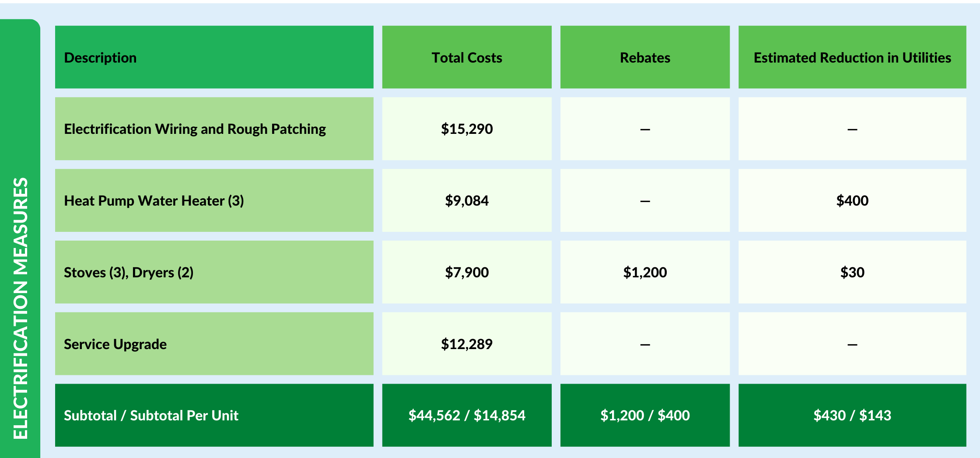Select the Total Costs column header

467,57
